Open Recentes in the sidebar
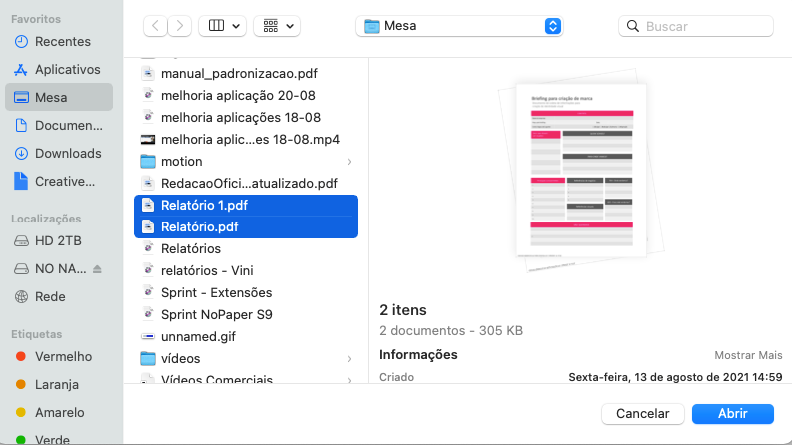The image size is (792, 445). click(62, 42)
